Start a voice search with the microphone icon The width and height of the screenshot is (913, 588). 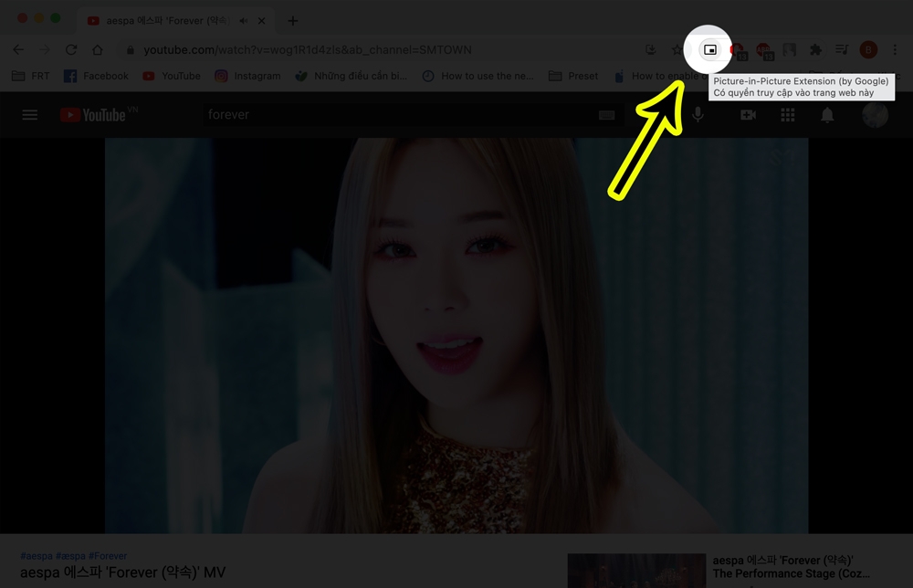click(698, 114)
